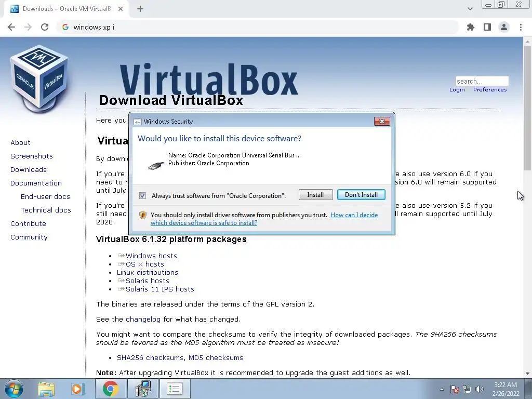Close the Windows Security dialog
This screenshot has height=399, width=532.
click(382, 122)
